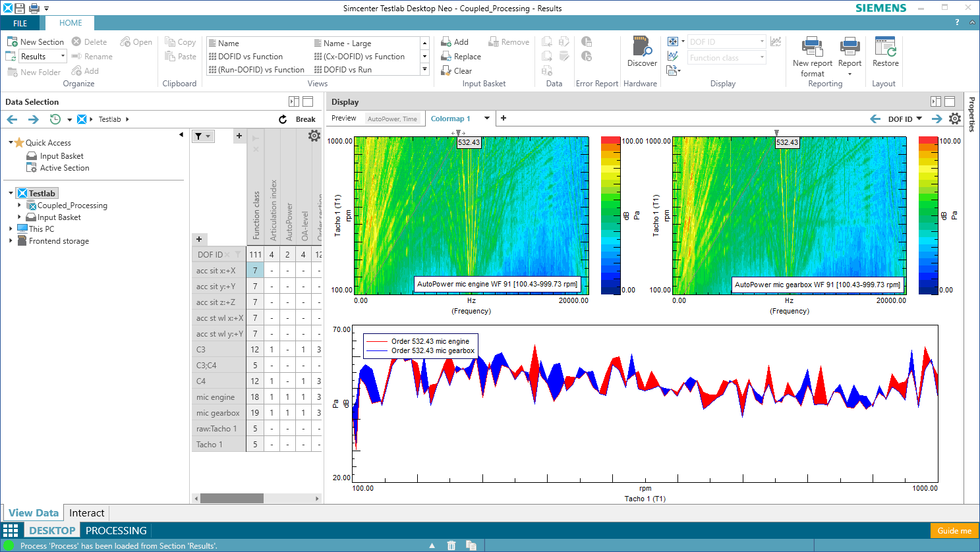980x552 pixels.
Task: Restore the default layout
Action: pos(885,52)
